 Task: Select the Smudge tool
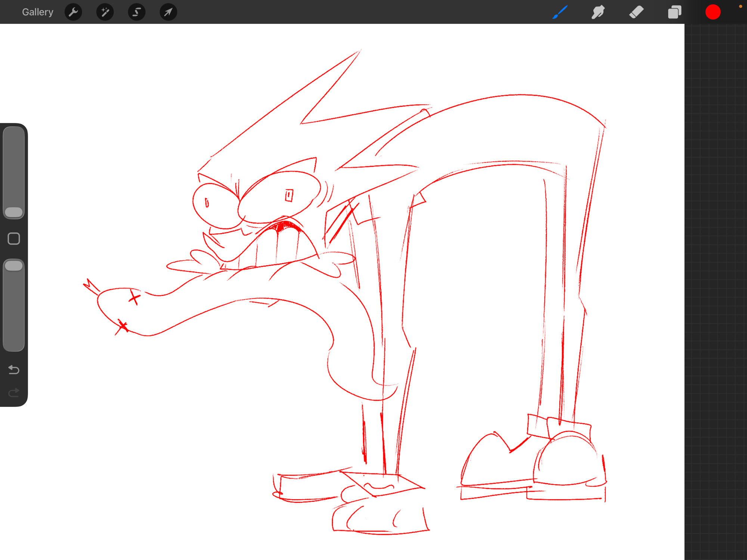(x=598, y=12)
